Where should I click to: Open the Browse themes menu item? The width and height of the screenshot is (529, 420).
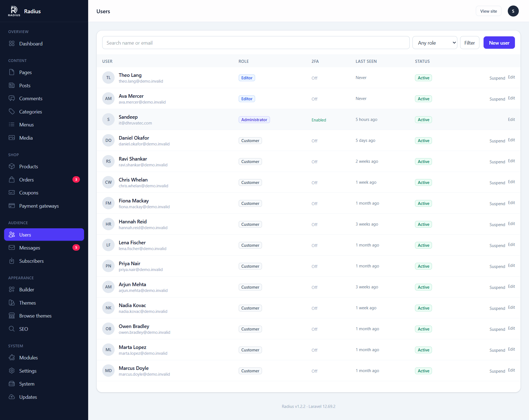click(x=44, y=316)
